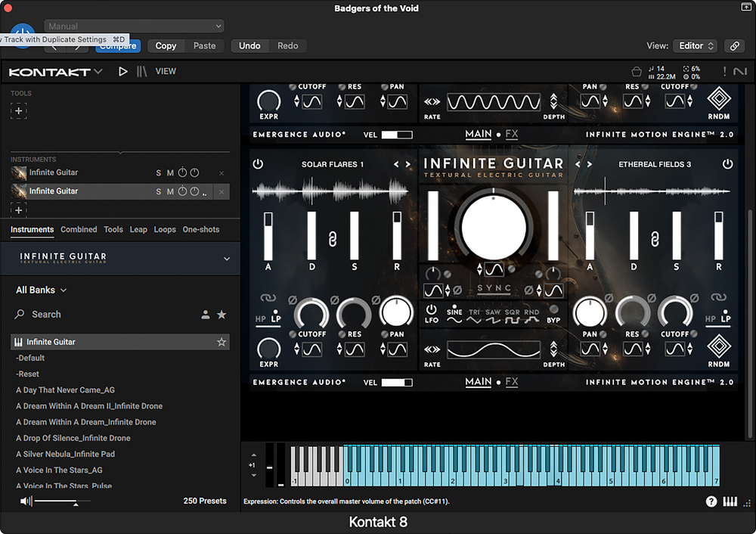Click the favorites star filter by Search

[x=222, y=315]
